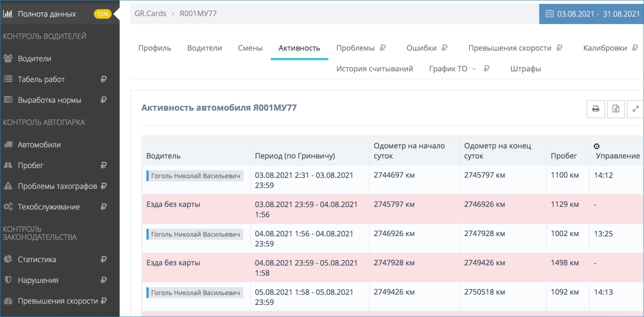Click the ruble icon next to Статистика
Screen dimensions: 644x317
(x=104, y=259)
